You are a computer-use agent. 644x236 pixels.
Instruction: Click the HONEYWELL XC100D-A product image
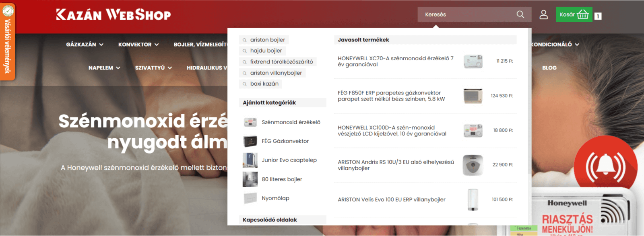(x=473, y=131)
